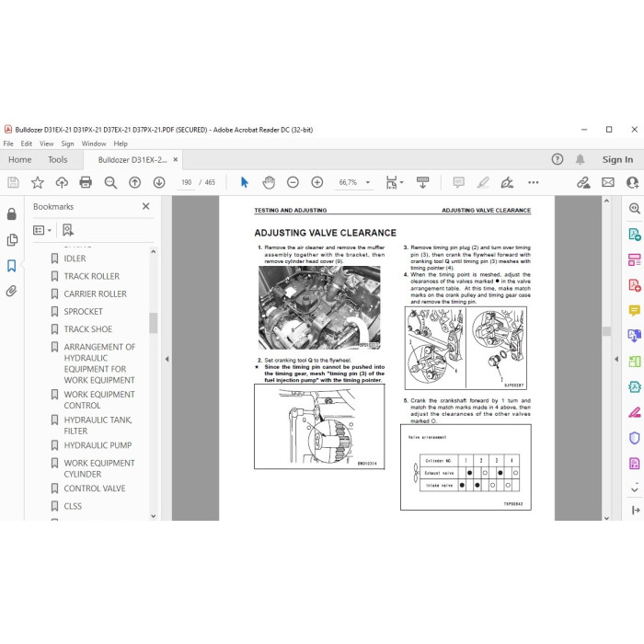This screenshot has height=644, width=644.
Task: Find the current bookmark icon
Action: click(68, 230)
